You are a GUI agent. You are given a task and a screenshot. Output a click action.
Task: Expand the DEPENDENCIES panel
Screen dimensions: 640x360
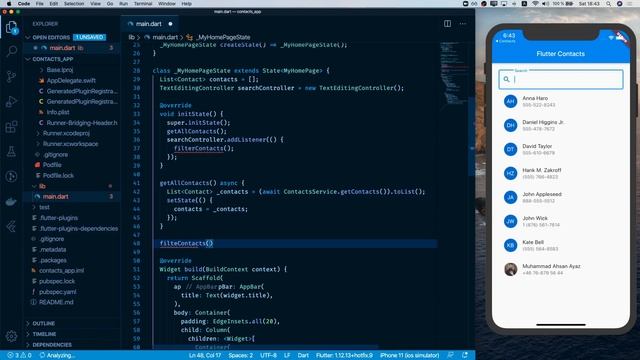point(52,345)
